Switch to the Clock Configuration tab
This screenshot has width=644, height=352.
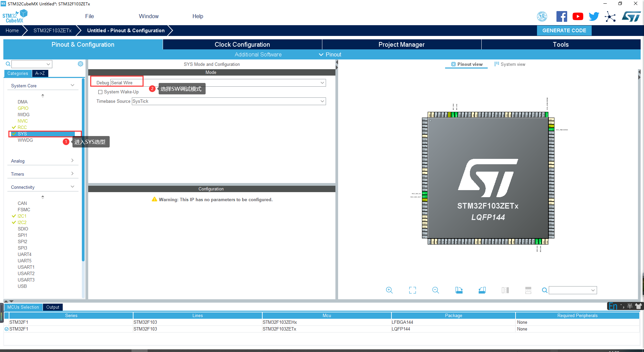pos(242,44)
